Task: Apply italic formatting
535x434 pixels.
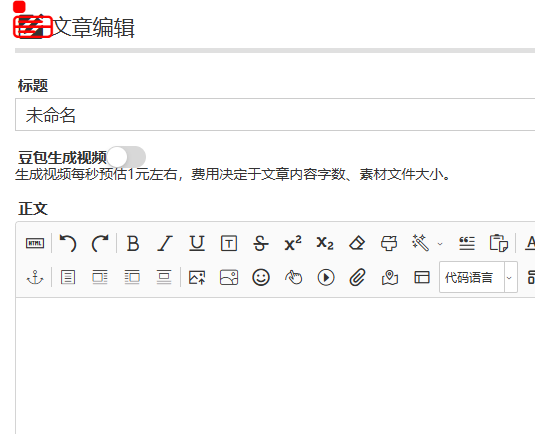Action: click(165, 243)
